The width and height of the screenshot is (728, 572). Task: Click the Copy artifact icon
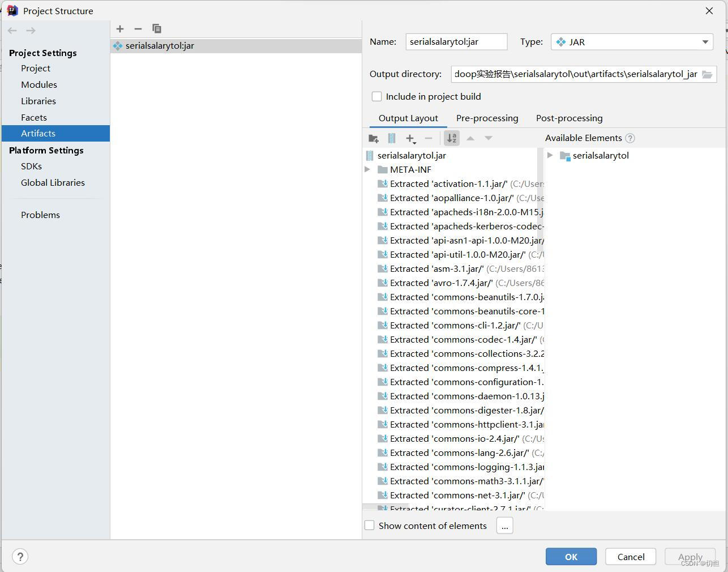click(x=157, y=29)
